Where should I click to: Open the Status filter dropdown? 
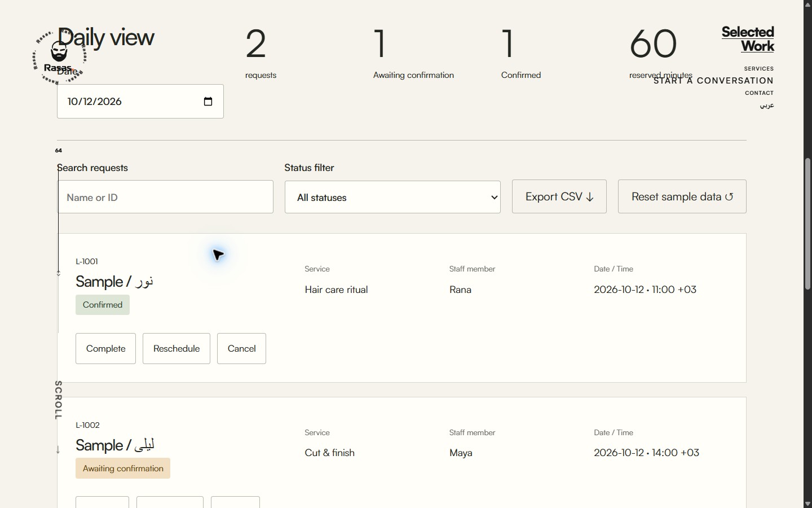pos(392,197)
